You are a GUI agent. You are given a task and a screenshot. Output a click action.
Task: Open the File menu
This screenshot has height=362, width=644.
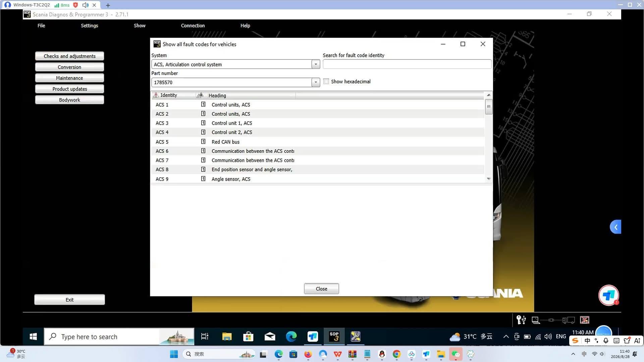coord(41,25)
